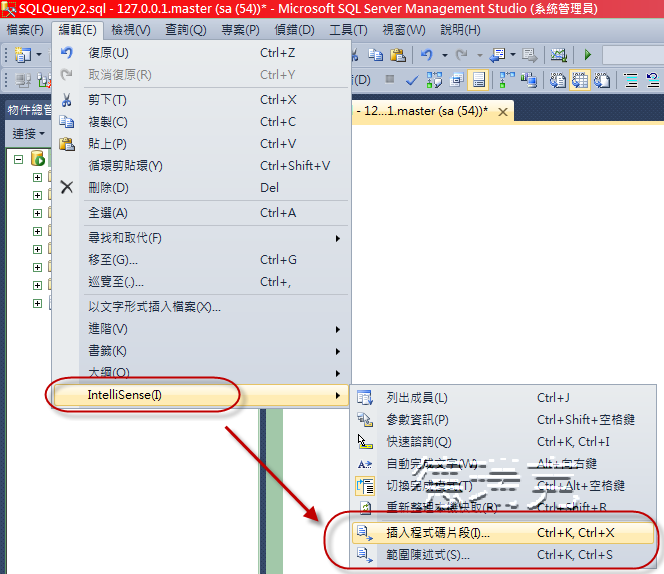
Task: Open the 查詢(Q) menu
Action: (185, 30)
